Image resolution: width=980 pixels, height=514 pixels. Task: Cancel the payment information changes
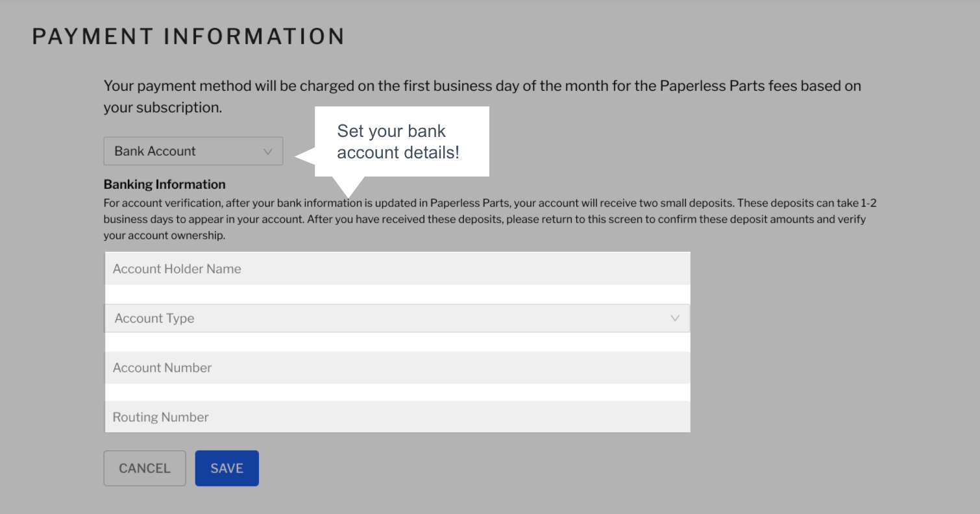(x=144, y=468)
